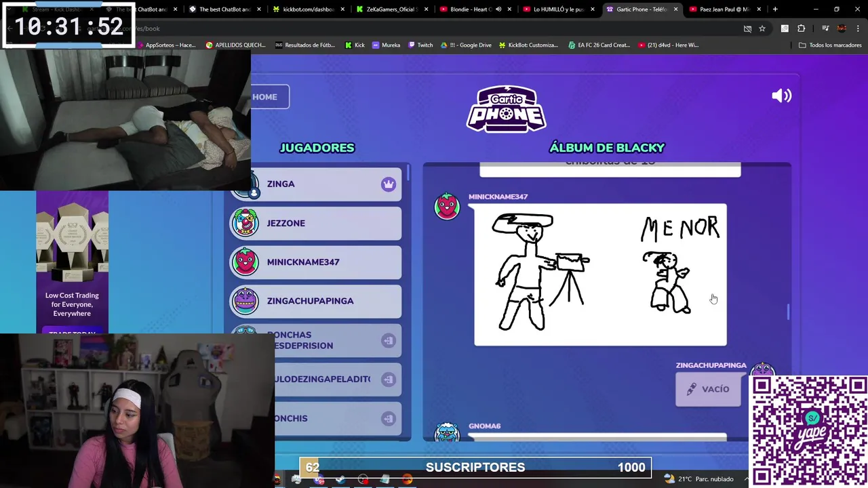Open the Resultados de Fútb bookmark
The height and width of the screenshot is (488, 868).
[x=305, y=45]
